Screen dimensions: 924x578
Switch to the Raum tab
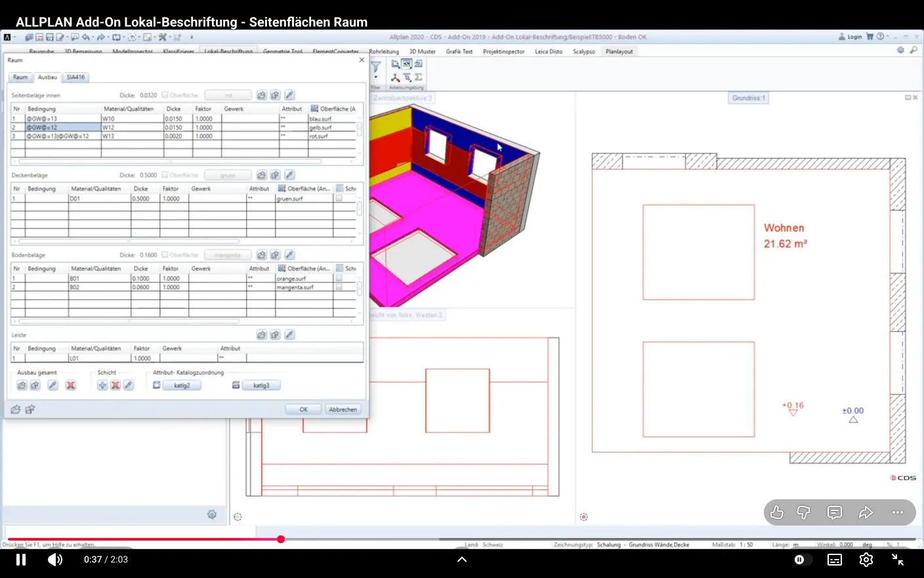[20, 77]
